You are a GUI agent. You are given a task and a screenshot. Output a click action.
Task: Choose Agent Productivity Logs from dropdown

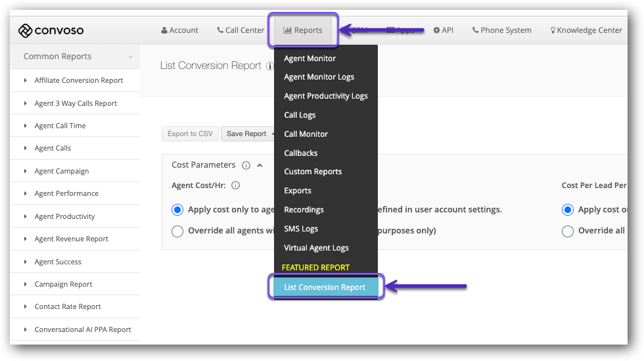326,96
